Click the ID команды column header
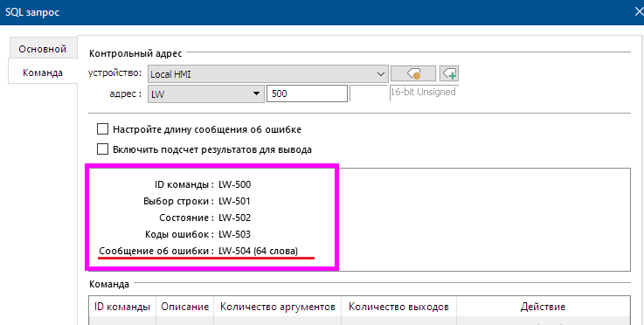 click(122, 307)
